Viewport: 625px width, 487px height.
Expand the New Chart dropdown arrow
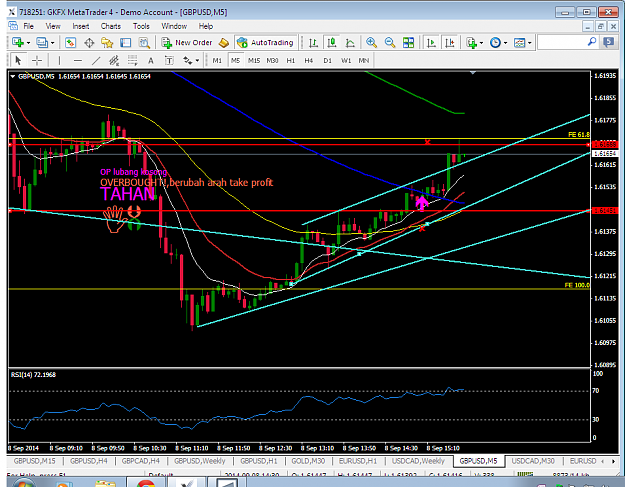click(x=28, y=43)
